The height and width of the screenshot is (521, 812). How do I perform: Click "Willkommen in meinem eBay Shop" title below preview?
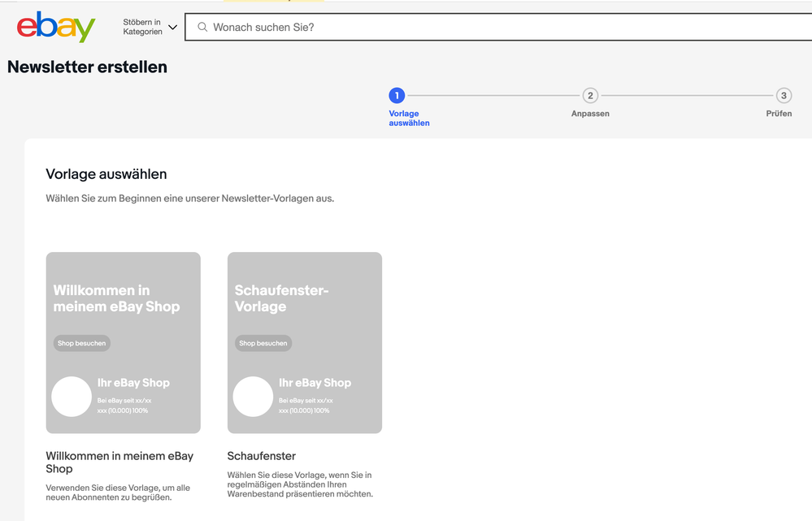[119, 462]
